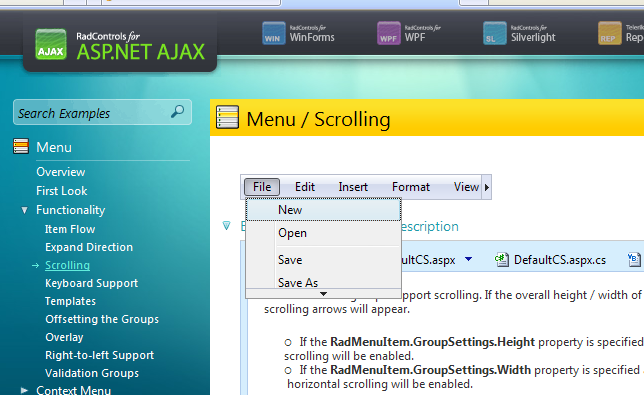Open the Insert menu
The width and height of the screenshot is (644, 395).
[x=353, y=187]
